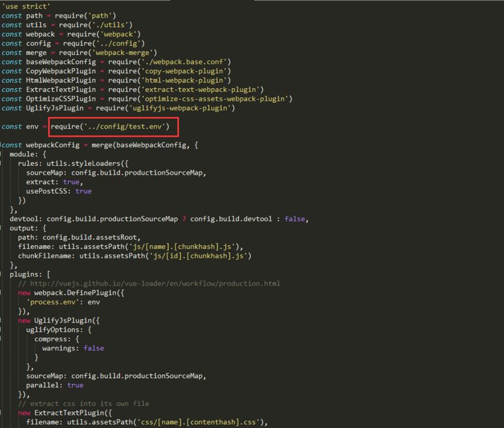504x428 pixels.
Task: Click the 'use strict' directive line
Action: tap(26, 6)
